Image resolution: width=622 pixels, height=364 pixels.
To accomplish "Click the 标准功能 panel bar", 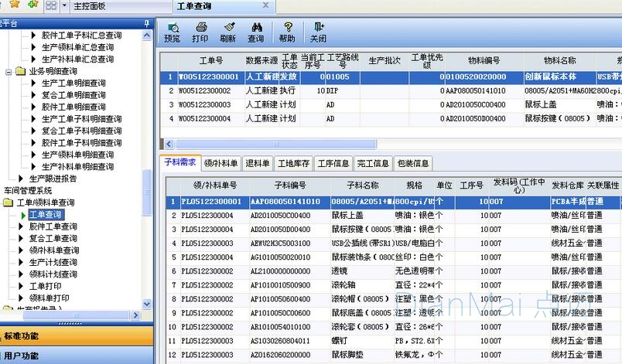I will pos(76,336).
